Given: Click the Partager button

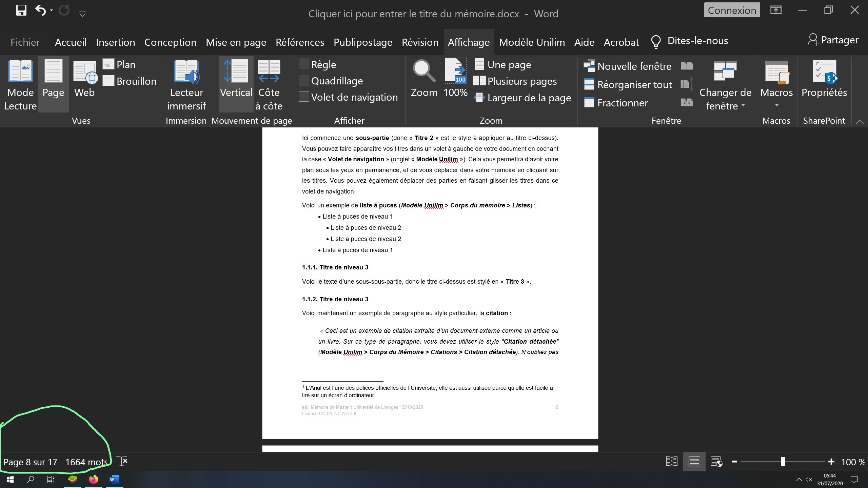Looking at the screenshot, I should [833, 40].
